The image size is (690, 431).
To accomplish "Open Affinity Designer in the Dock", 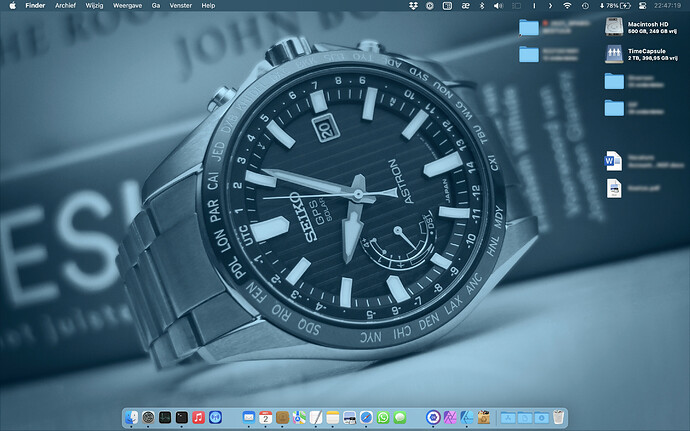I will click(466, 417).
